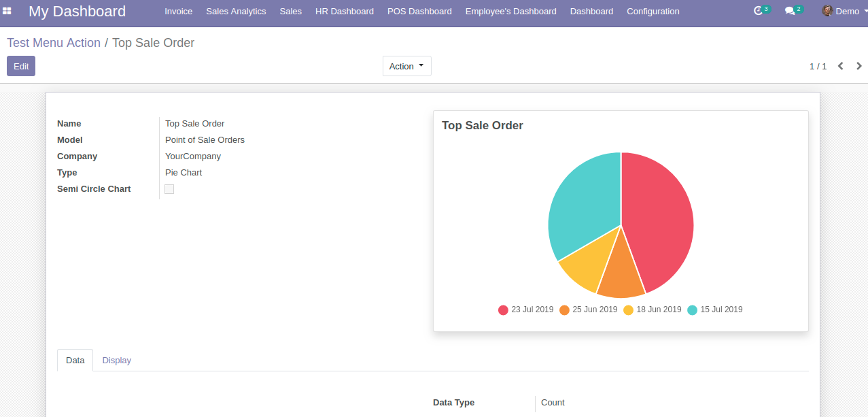Navigate to Test Menu Action breadcrumb
The height and width of the screenshot is (417, 868).
click(54, 43)
